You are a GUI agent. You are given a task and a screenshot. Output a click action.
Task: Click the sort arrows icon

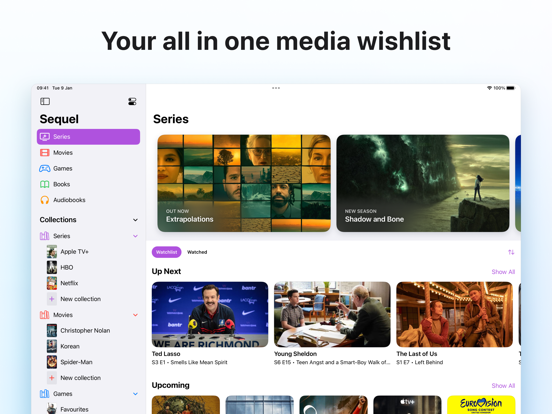pyautogui.click(x=511, y=252)
